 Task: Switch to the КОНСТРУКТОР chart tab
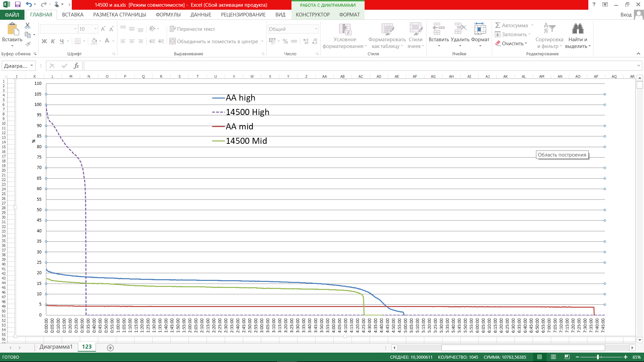click(x=313, y=15)
